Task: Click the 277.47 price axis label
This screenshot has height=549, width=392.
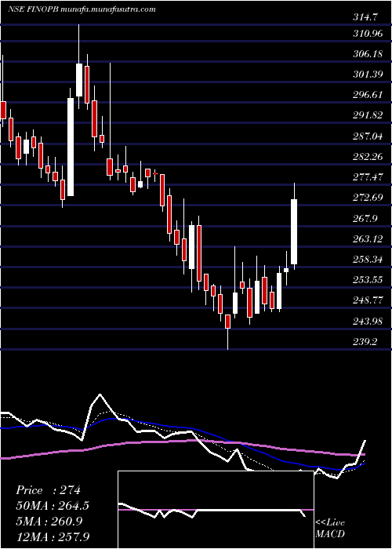Action: coord(369,177)
